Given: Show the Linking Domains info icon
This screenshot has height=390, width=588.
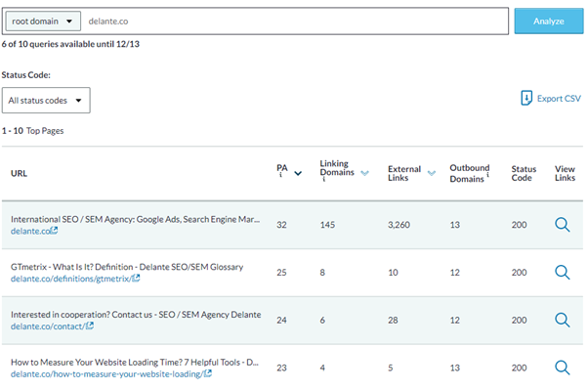Looking at the screenshot, I should pyautogui.click(x=324, y=180).
